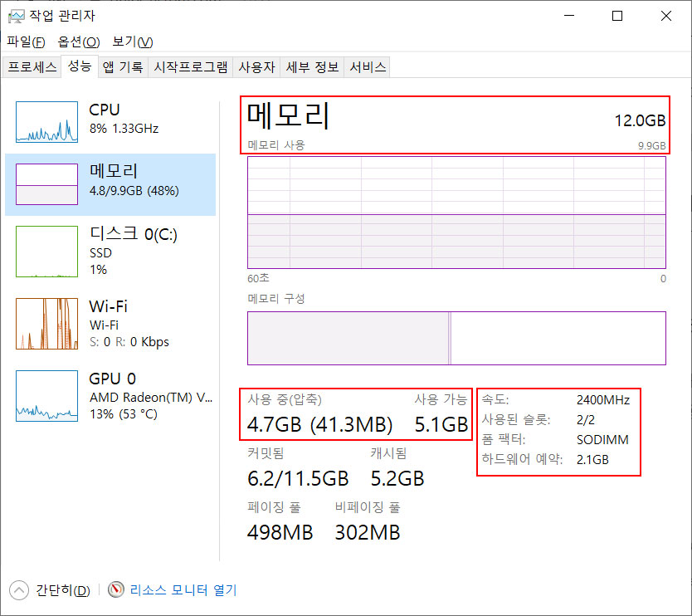Click the Task Manager app icon in title bar
The image size is (692, 616).
[16, 17]
